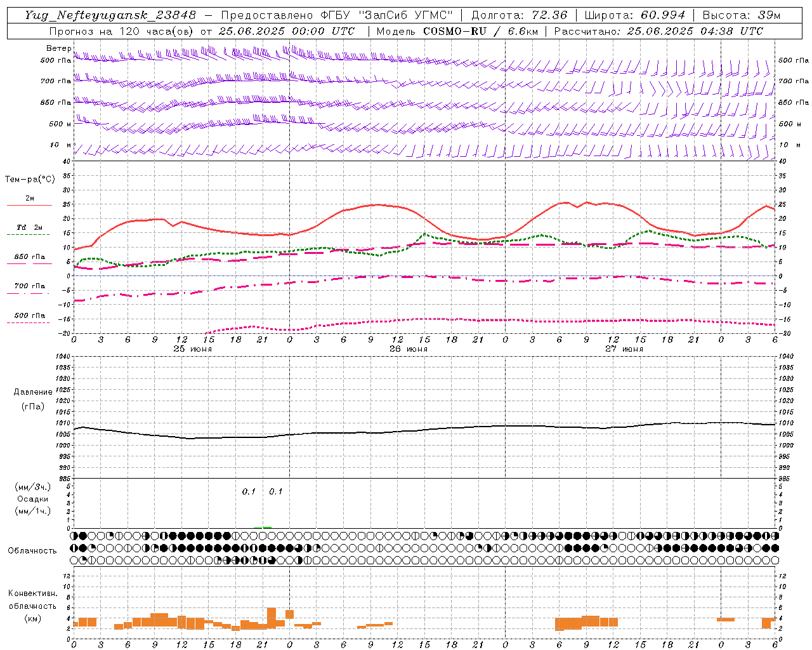Viewport: 812px width, 650px height.
Task: Click the Рассчитано: 25.06.2025 04:38 UTC text
Action: (x=658, y=31)
